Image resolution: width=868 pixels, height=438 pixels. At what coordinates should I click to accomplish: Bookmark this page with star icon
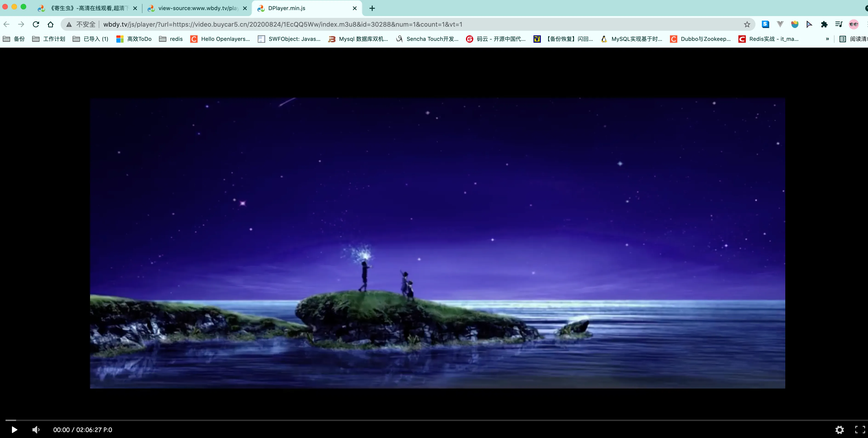tap(747, 24)
